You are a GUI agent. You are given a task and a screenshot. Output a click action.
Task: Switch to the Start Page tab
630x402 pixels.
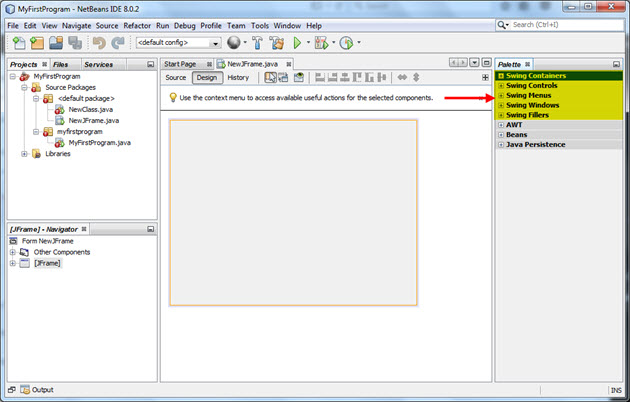click(181, 63)
